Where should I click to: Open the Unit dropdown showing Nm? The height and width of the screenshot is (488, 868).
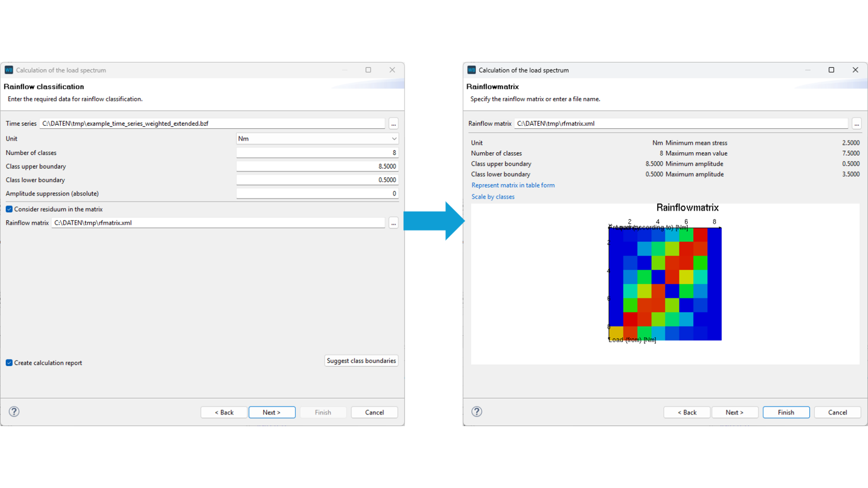(317, 139)
